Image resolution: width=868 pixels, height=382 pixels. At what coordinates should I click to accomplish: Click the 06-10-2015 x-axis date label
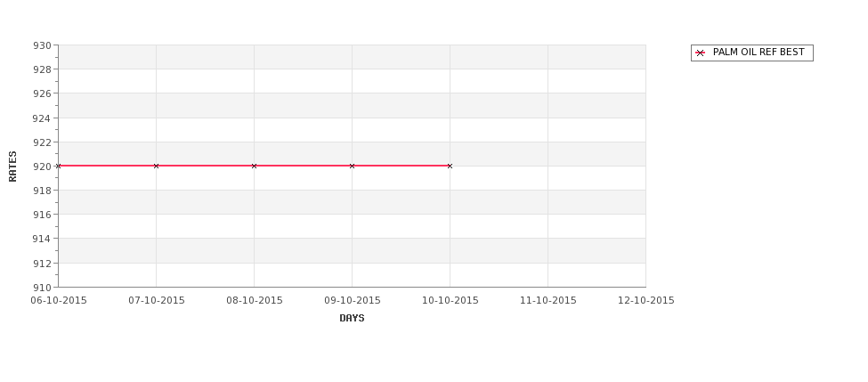click(x=58, y=301)
